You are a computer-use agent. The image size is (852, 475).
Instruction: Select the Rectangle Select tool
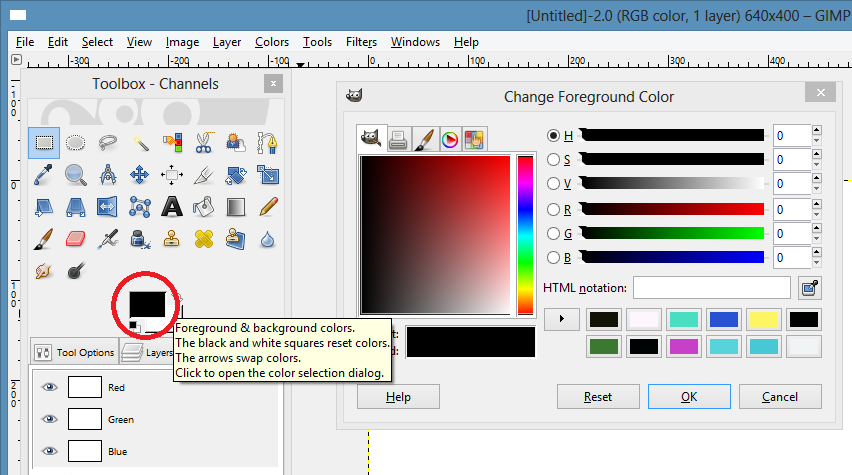click(44, 143)
